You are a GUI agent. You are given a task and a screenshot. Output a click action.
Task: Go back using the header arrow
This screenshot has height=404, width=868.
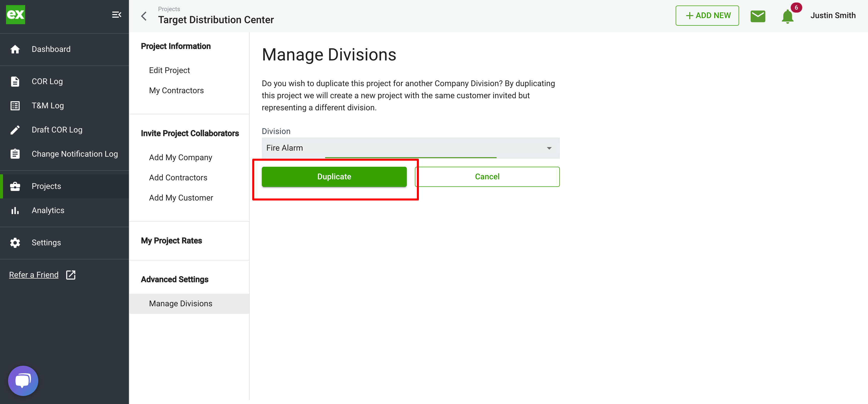click(x=144, y=16)
